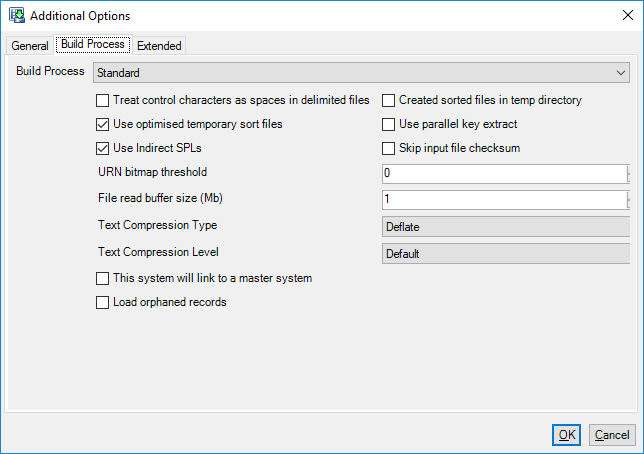Click the Cancel button
Screen dimensions: 644x454
(612, 435)
